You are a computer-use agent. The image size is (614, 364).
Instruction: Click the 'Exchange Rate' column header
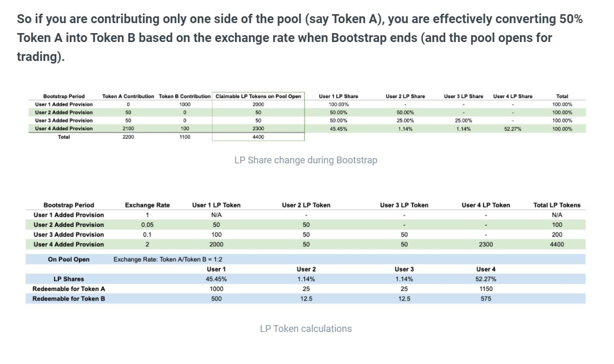pyautogui.click(x=147, y=205)
